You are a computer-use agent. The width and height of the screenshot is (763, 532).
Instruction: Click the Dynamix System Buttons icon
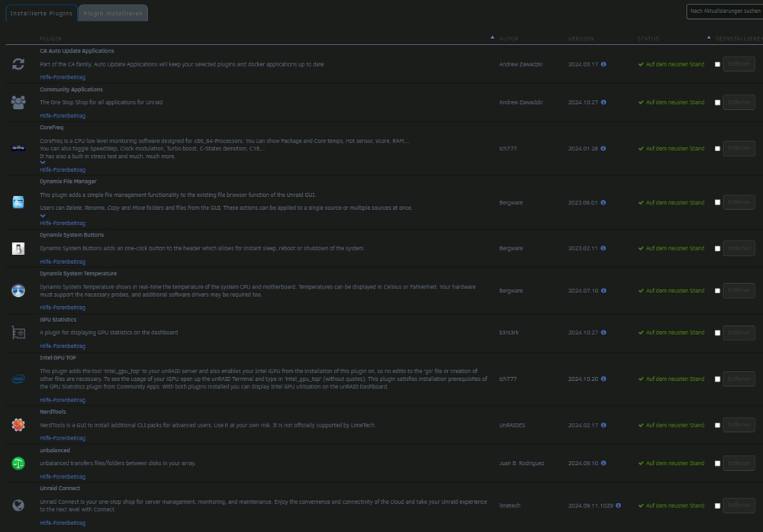[x=18, y=248]
